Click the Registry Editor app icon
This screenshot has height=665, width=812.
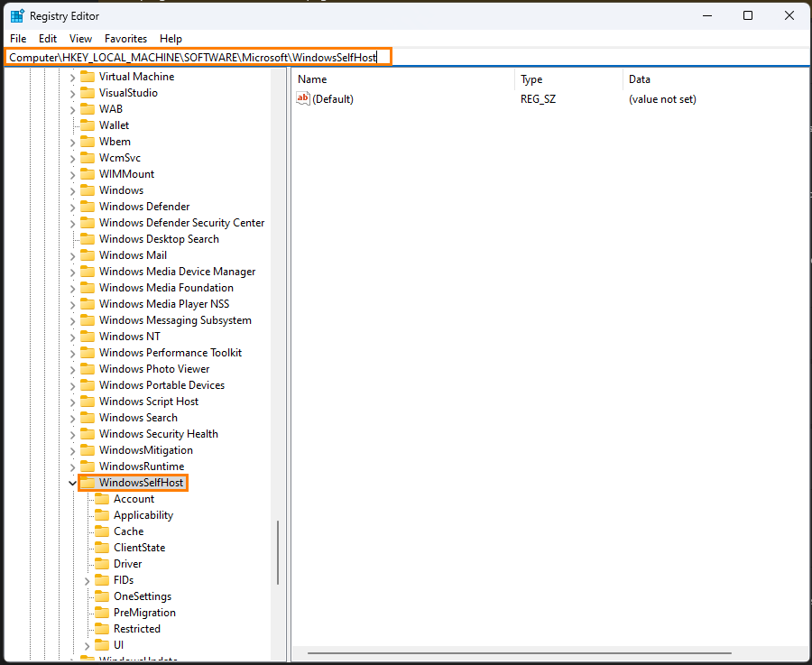pos(17,16)
